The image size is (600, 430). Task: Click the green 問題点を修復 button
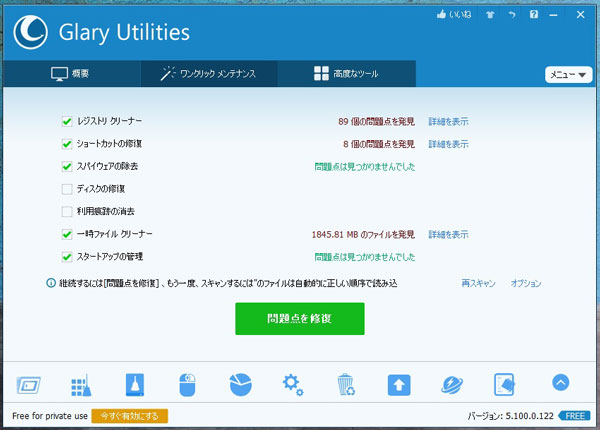coord(300,319)
